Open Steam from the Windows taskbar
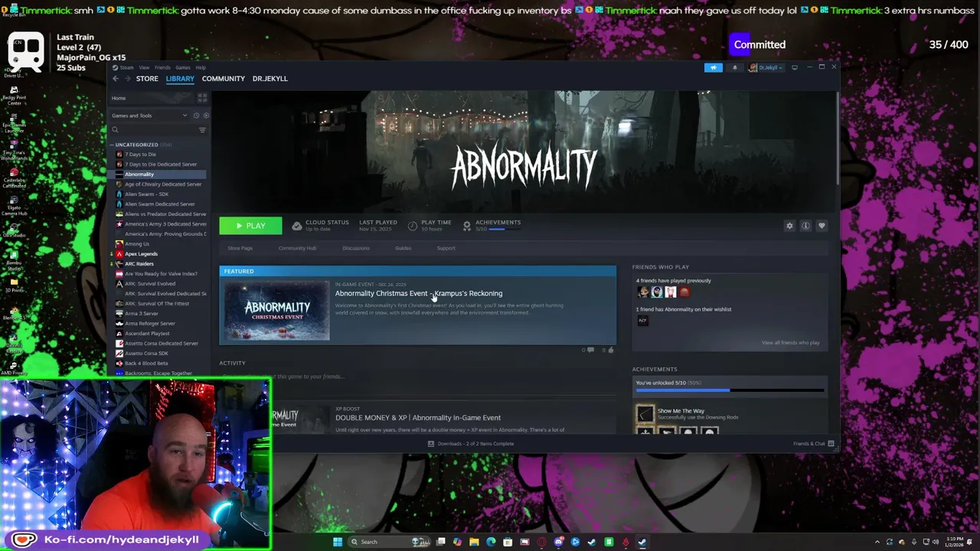980x551 pixels. [x=642, y=542]
